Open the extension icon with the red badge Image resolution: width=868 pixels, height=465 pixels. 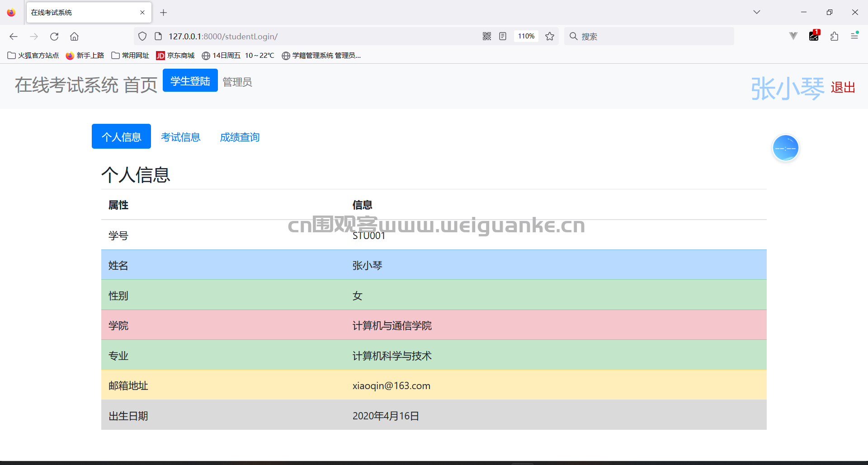pyautogui.click(x=814, y=36)
